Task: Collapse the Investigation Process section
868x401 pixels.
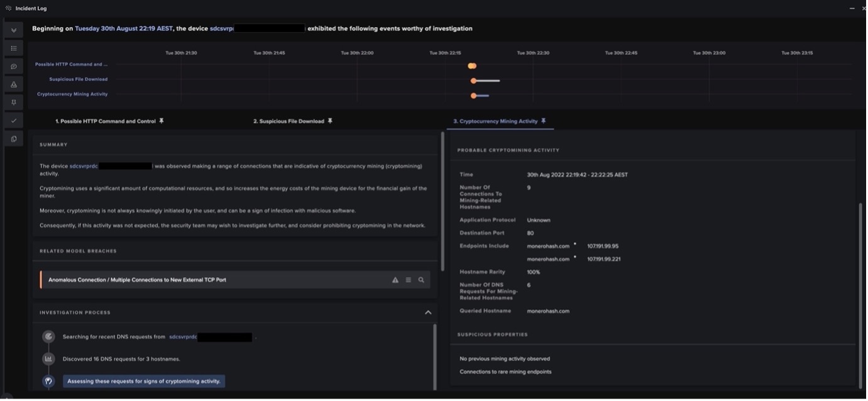Action: click(x=428, y=312)
